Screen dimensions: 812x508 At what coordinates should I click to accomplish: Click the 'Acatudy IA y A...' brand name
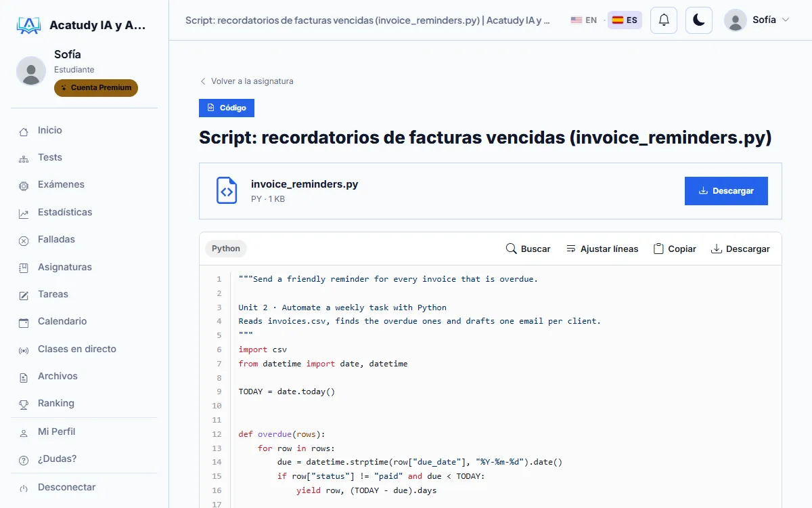[97, 26]
